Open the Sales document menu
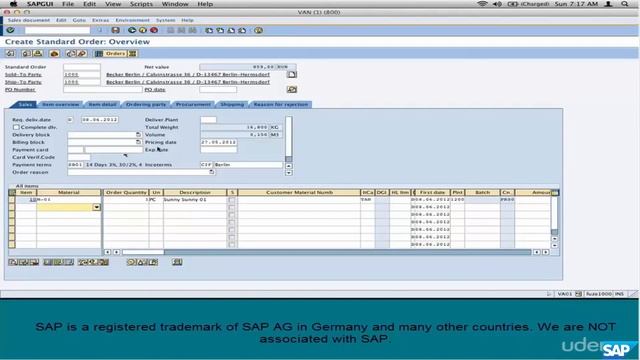This screenshot has width=640, height=360. (29, 20)
